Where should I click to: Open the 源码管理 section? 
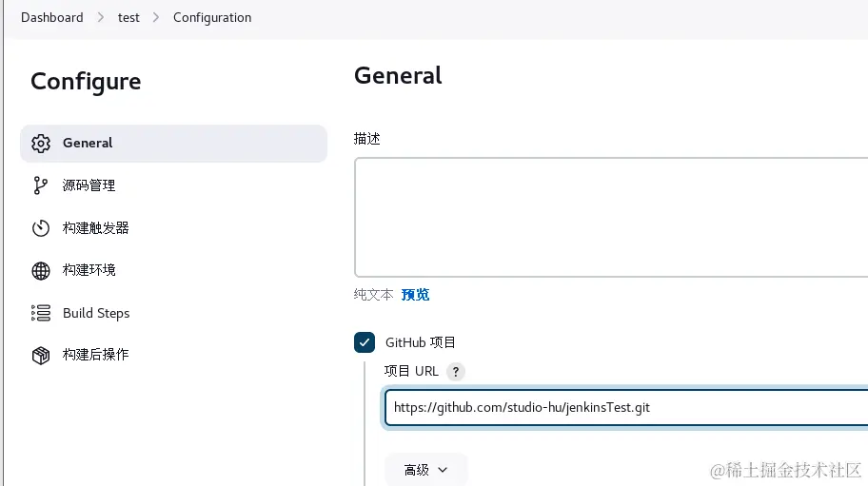tap(89, 185)
